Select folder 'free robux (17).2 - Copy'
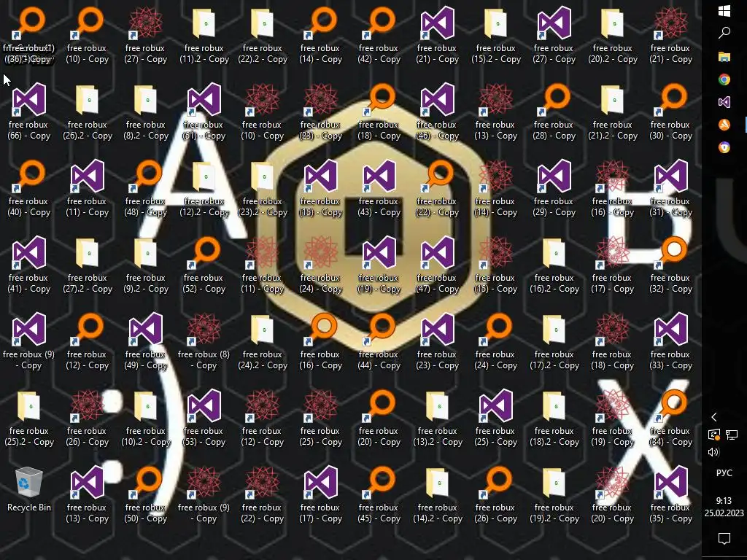This screenshot has height=560, width=747. coord(554,342)
